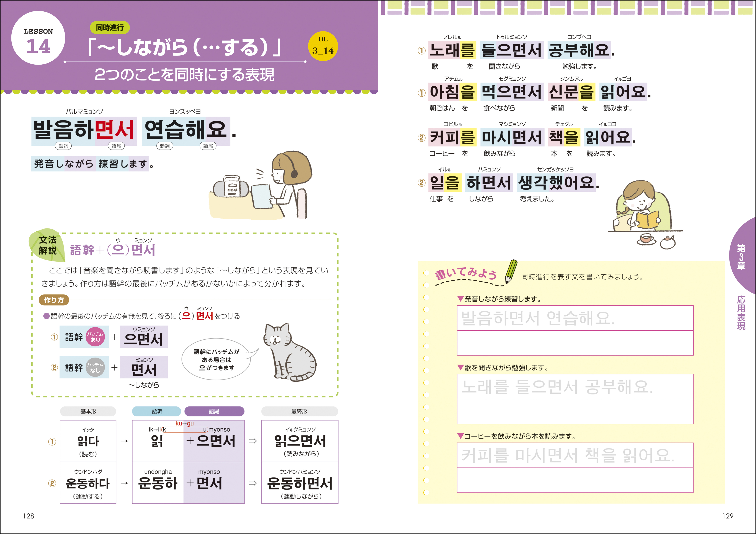Click the blank writing line under 노래를 들으면서
The image size is (756, 534).
pos(575,412)
